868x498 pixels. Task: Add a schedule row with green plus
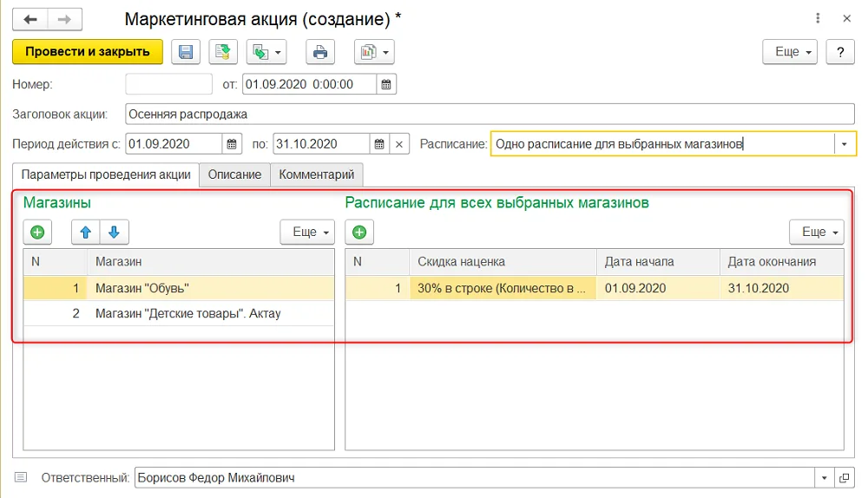[359, 232]
